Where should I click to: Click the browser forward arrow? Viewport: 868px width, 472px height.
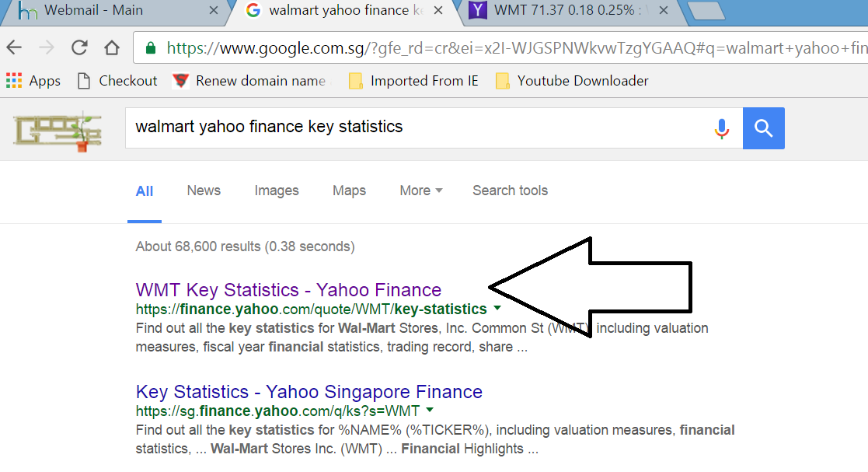pos(47,48)
